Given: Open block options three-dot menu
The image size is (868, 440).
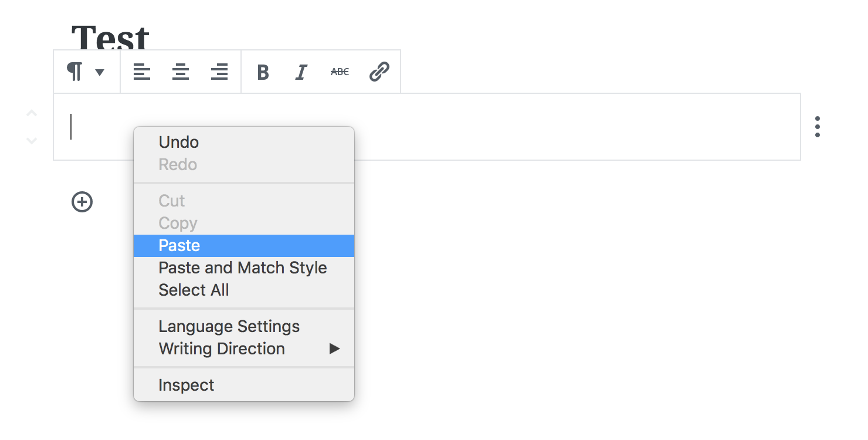Looking at the screenshot, I should pos(817,127).
